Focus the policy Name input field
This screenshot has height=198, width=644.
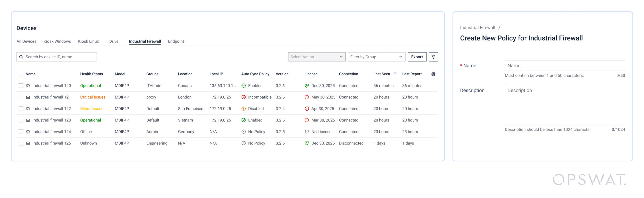(x=565, y=65)
